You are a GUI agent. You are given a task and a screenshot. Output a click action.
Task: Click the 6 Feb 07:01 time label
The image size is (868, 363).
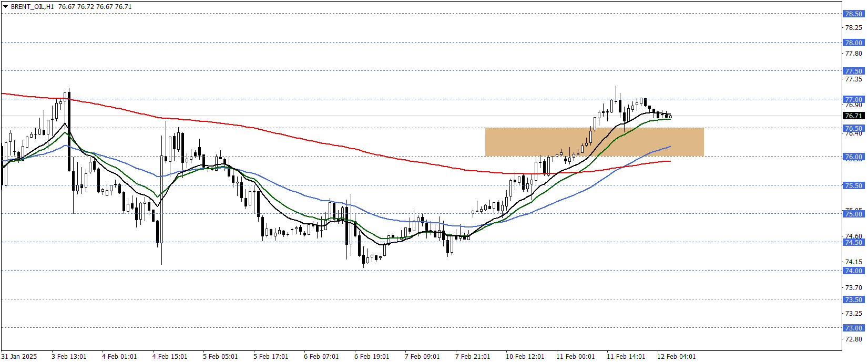[321, 356]
